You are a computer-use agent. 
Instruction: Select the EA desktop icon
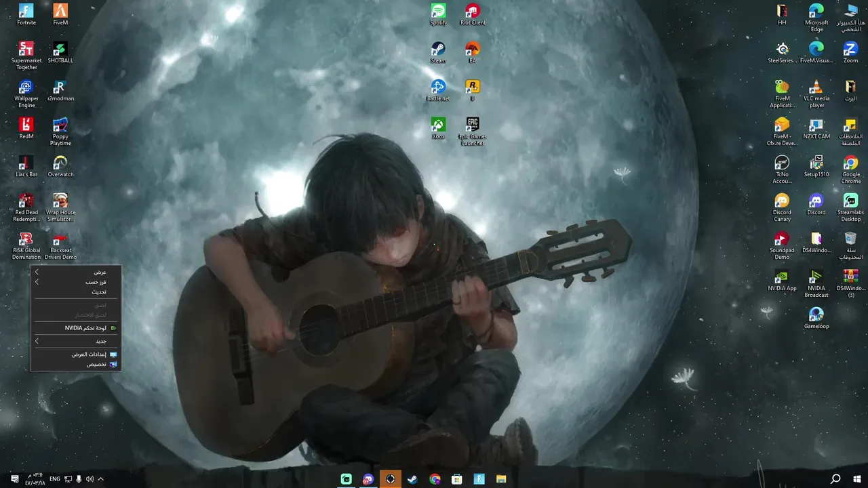coord(473,52)
